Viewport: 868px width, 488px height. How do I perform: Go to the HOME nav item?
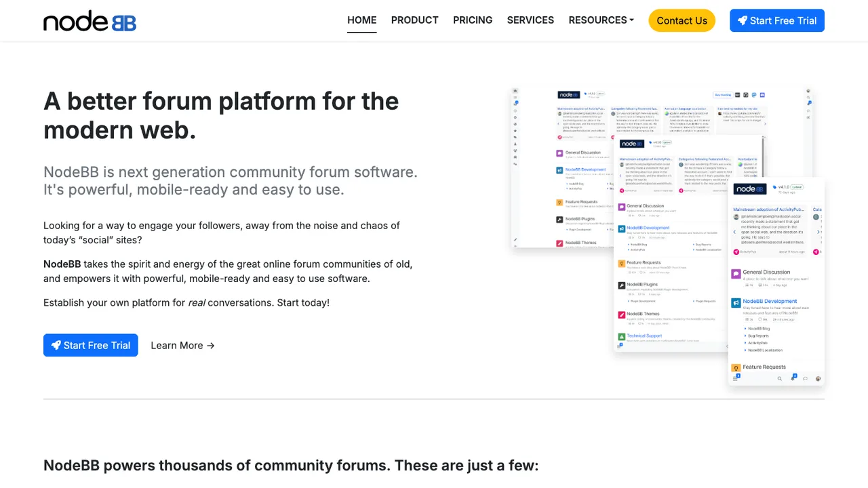click(362, 20)
